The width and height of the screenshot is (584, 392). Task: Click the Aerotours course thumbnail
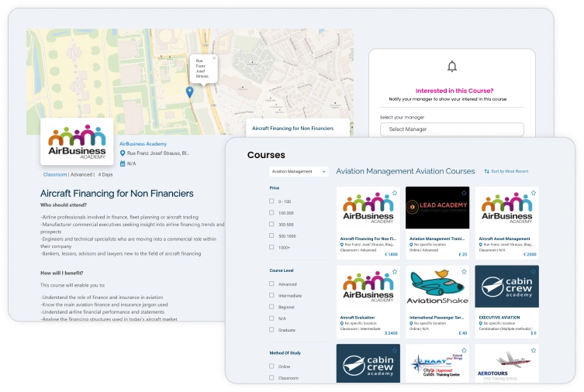(x=507, y=363)
